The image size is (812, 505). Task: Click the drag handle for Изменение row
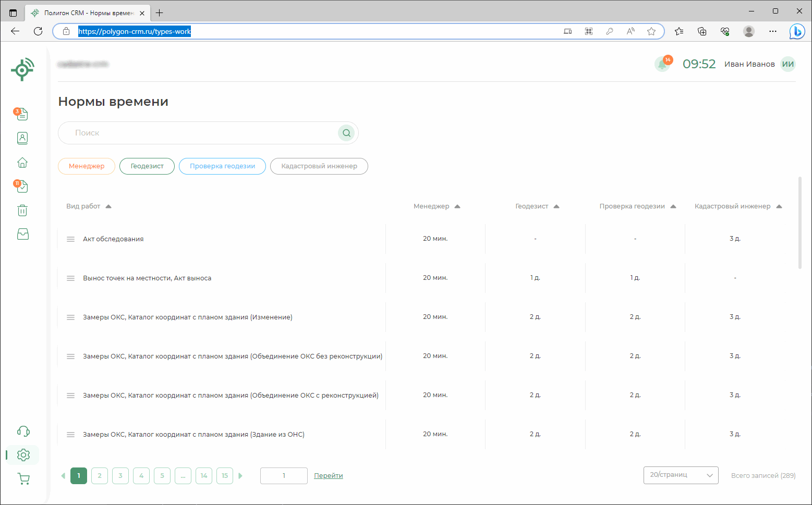point(71,317)
